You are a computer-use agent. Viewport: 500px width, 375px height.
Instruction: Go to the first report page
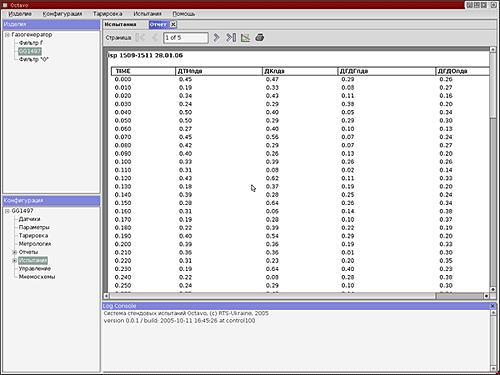(x=140, y=38)
